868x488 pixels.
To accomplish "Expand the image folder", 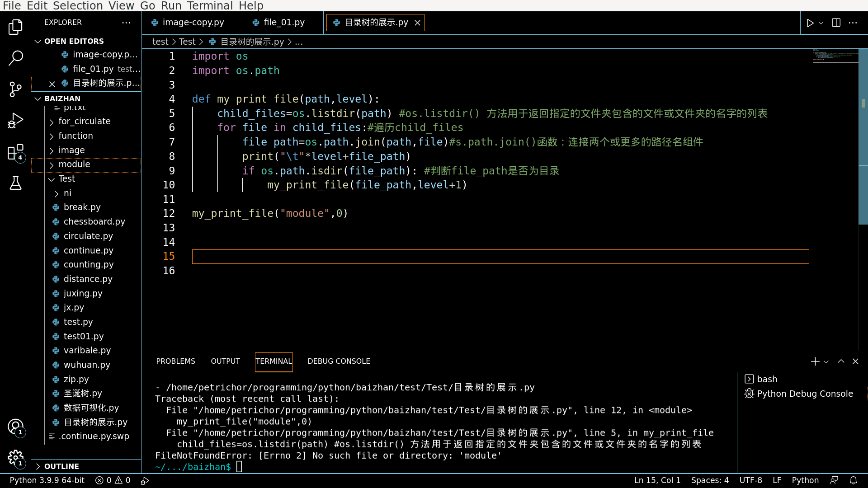I will [86, 150].
